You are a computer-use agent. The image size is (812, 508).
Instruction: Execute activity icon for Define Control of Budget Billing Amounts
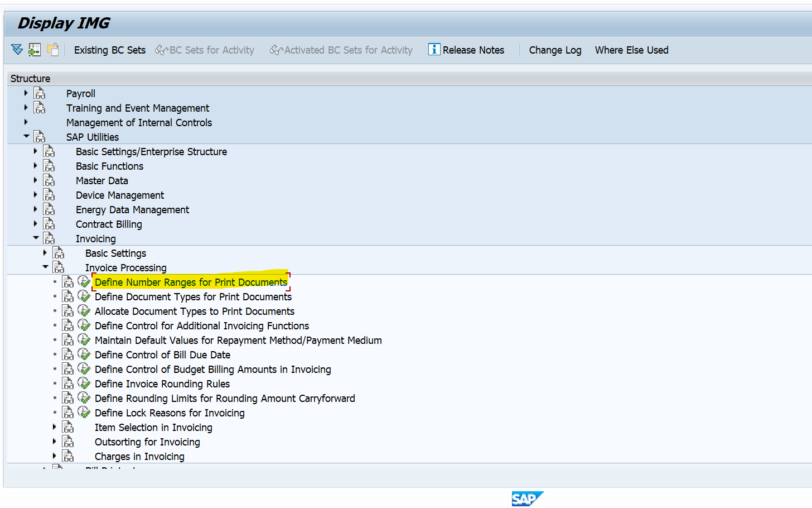[84, 368]
